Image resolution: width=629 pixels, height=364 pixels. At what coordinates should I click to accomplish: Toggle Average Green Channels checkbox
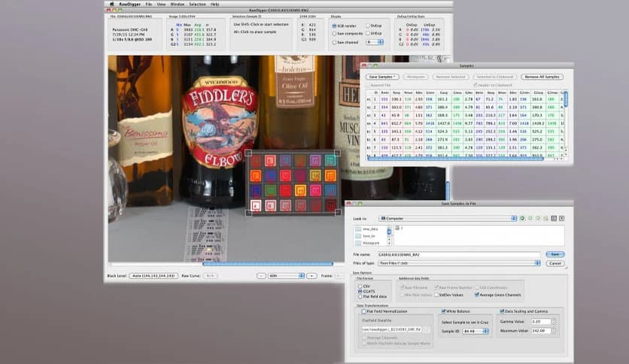476,295
